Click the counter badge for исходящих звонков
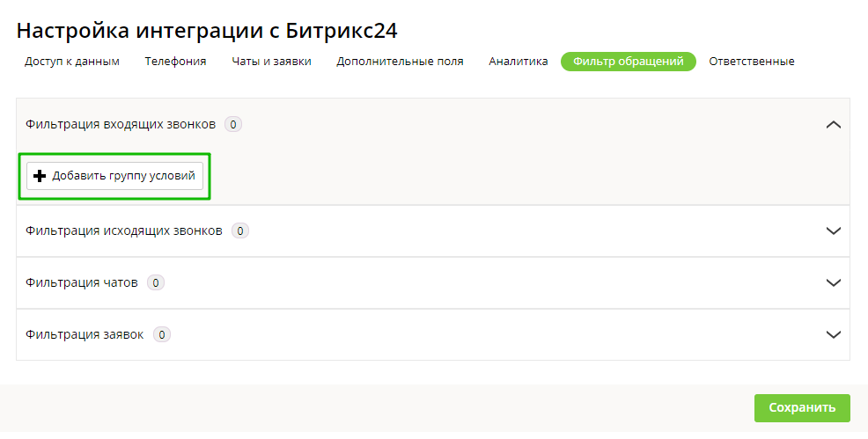Screen dimensions: 868x439 (240, 230)
